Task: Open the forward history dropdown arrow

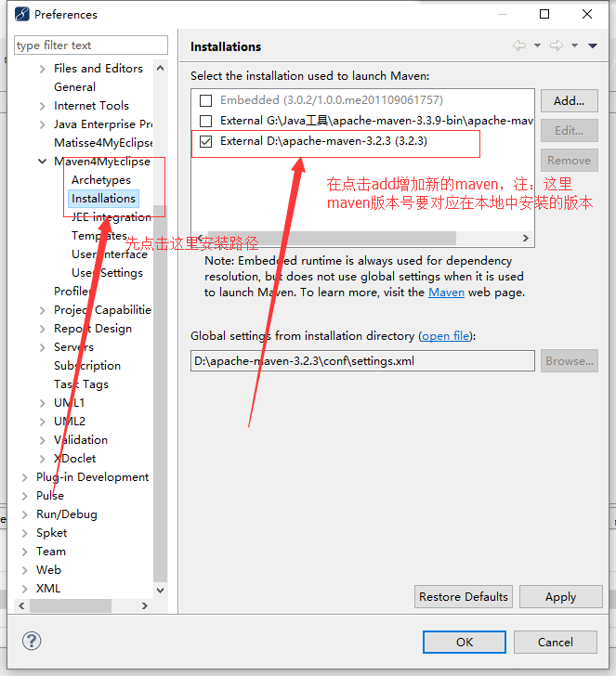Action: point(574,45)
